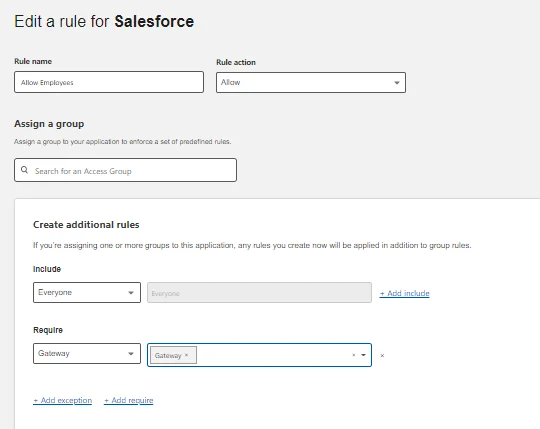Image resolution: width=540 pixels, height=429 pixels.
Task: Open the Rule action Allow dropdown
Action: pyautogui.click(x=311, y=83)
